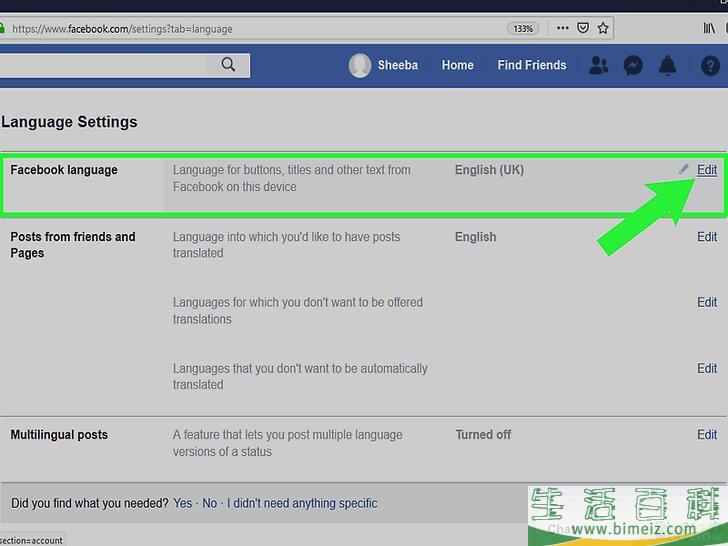Click the Facebook language row label
Screen dimensions: 728x546
pos(64,170)
